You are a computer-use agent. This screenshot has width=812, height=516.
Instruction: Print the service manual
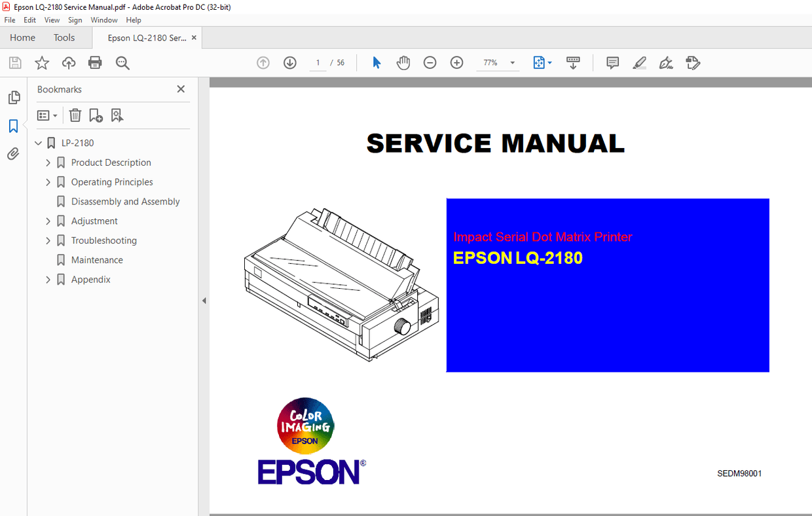(95, 62)
